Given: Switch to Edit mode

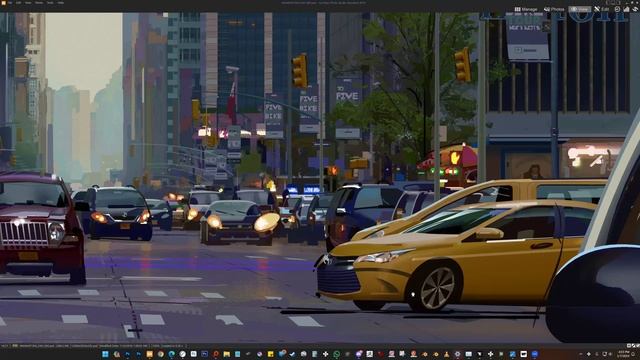Looking at the screenshot, I should (x=602, y=9).
